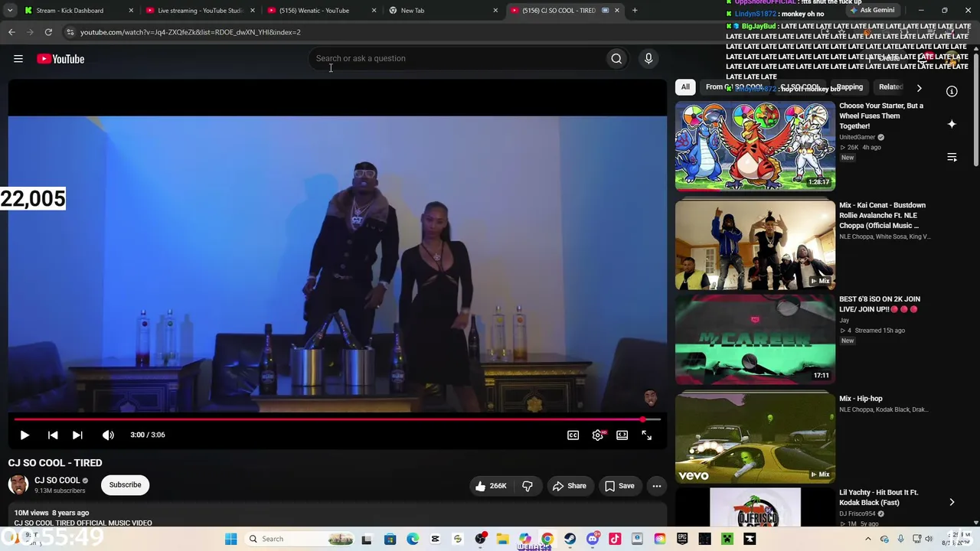The height and width of the screenshot is (551, 980).
Task: Select the Rapping filter chip
Action: [849, 87]
